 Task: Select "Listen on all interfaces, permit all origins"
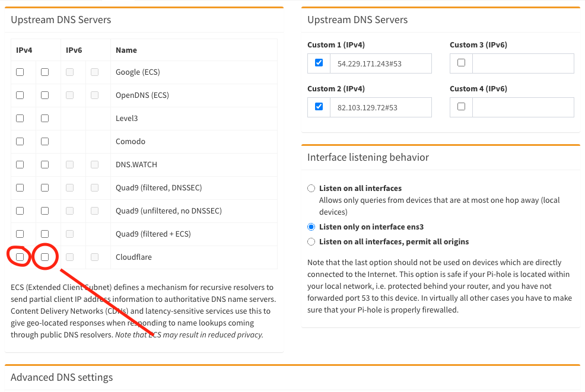click(311, 241)
